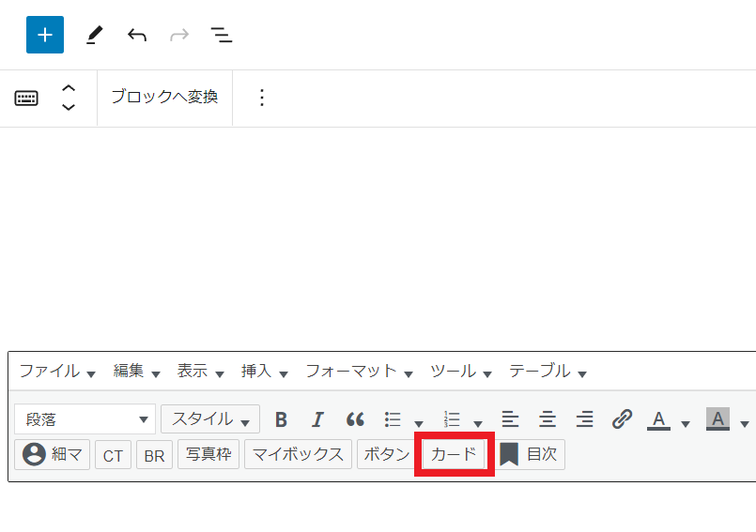Move block up with chevron
Image resolution: width=756 pixels, height=532 pixels.
(x=69, y=88)
